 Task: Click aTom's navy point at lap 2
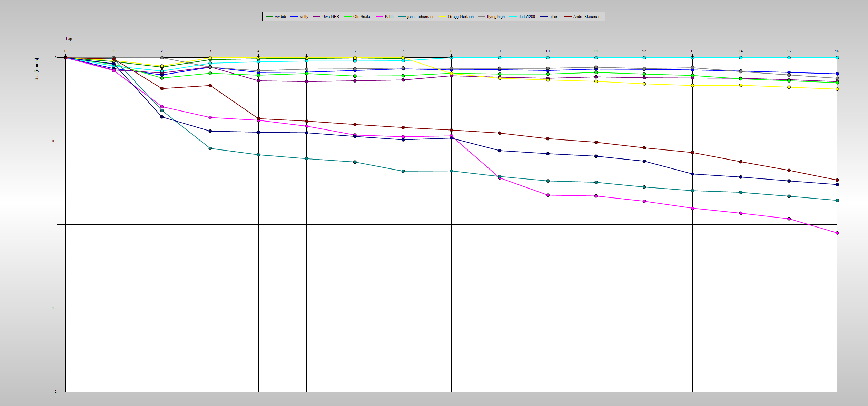(162, 117)
